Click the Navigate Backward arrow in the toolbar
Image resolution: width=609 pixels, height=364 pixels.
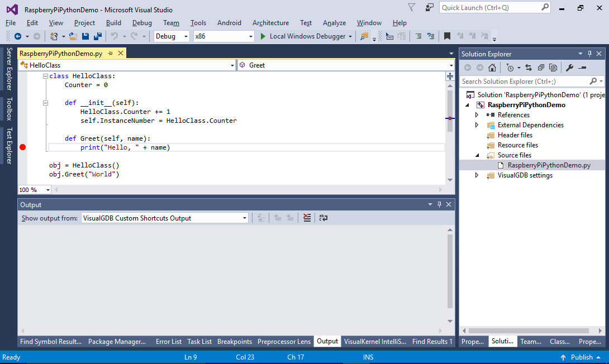click(18, 36)
